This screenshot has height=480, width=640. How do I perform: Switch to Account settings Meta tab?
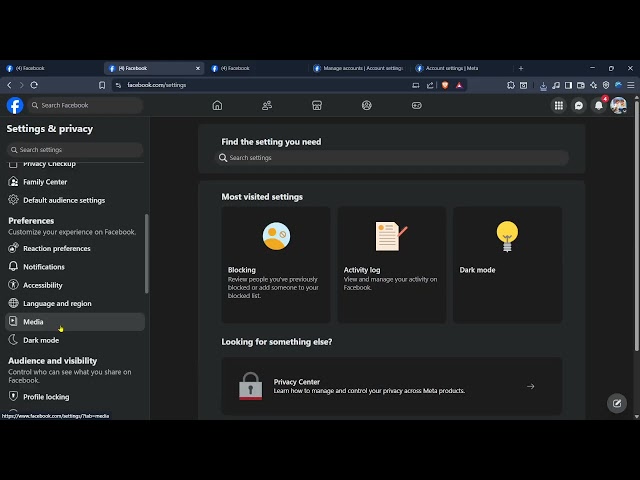461,68
